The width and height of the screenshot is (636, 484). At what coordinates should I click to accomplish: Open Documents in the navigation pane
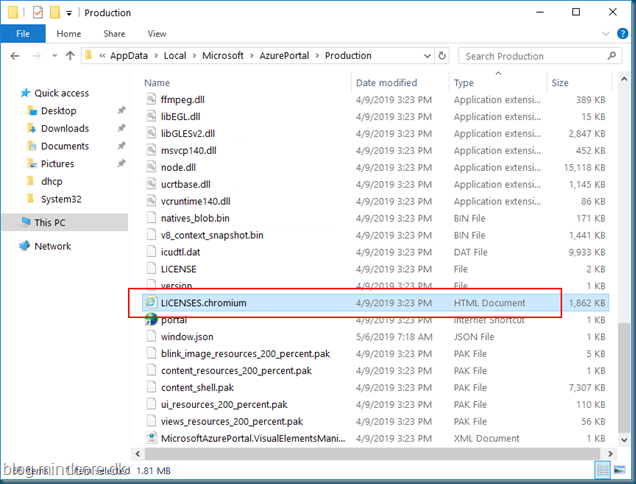point(65,146)
